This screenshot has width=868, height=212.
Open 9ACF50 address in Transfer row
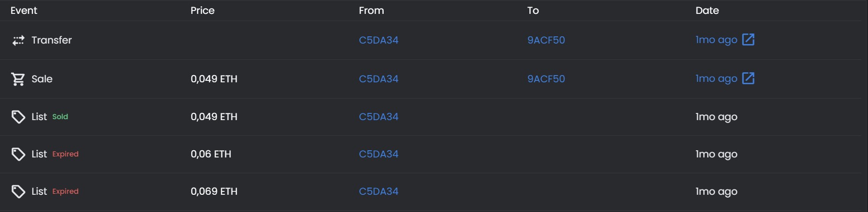546,40
